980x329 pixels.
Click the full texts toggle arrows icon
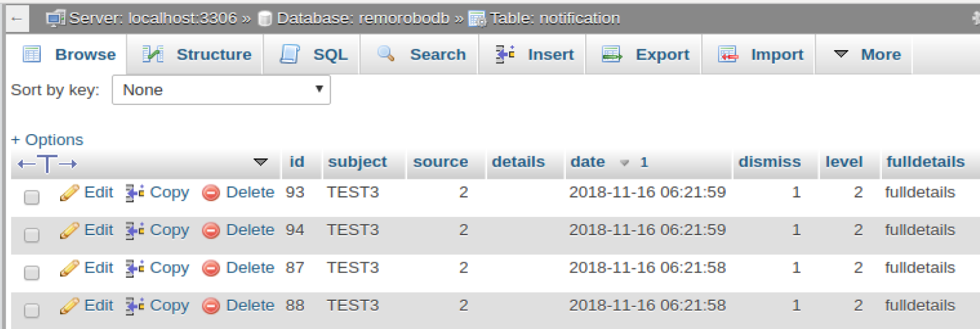[47, 164]
